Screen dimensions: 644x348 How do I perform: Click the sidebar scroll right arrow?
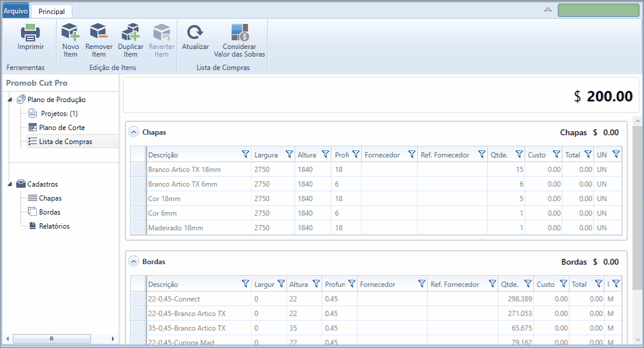pyautogui.click(x=113, y=339)
